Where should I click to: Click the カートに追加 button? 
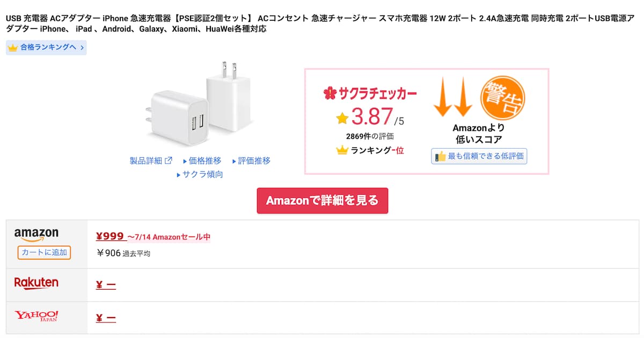click(x=44, y=252)
